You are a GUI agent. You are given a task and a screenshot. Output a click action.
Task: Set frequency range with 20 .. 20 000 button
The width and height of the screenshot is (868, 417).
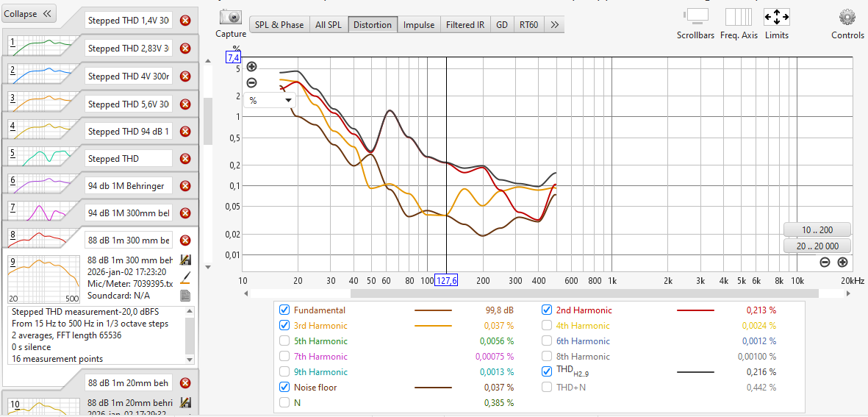point(817,246)
